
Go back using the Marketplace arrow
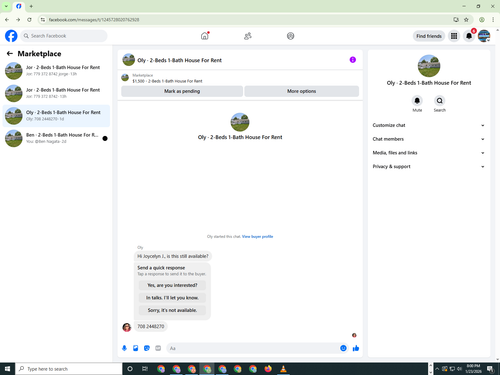tap(10, 53)
